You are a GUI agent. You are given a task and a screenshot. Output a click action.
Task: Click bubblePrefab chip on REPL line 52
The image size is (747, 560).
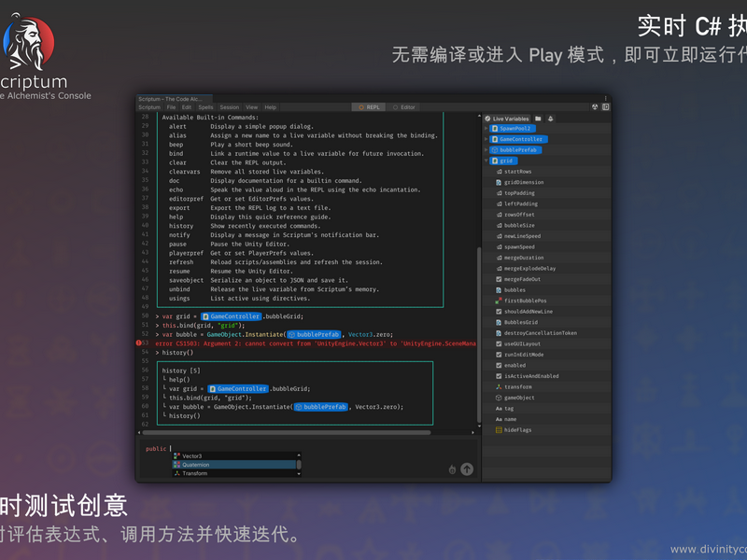click(x=314, y=334)
